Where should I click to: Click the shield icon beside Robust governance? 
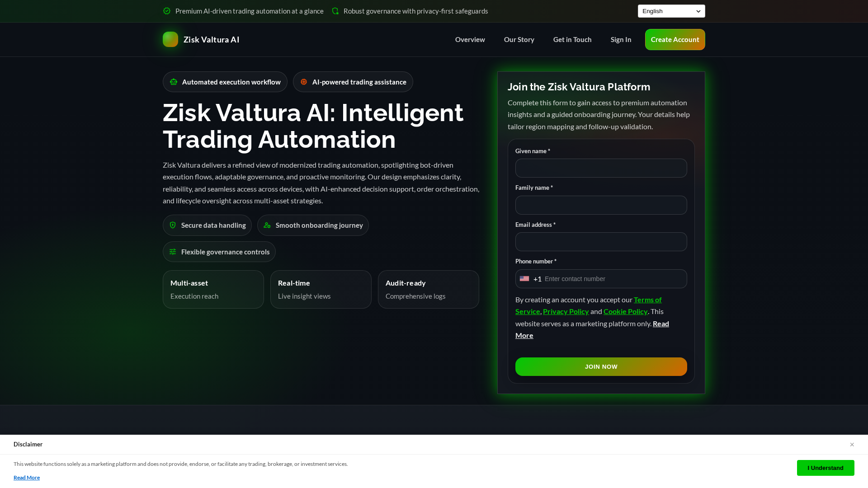click(x=335, y=11)
